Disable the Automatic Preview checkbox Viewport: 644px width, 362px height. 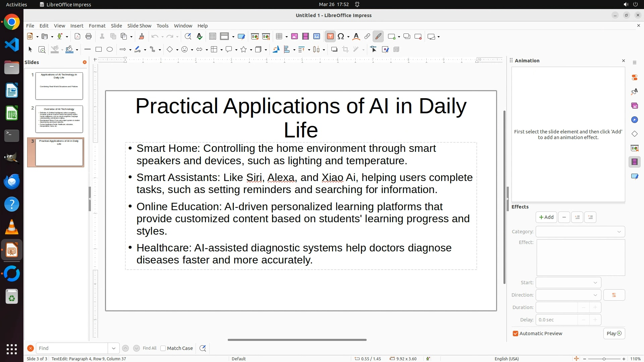tap(516, 334)
